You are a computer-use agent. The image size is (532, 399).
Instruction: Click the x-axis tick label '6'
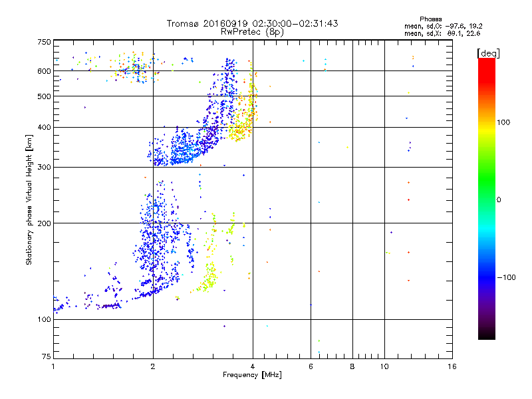tap(311, 366)
